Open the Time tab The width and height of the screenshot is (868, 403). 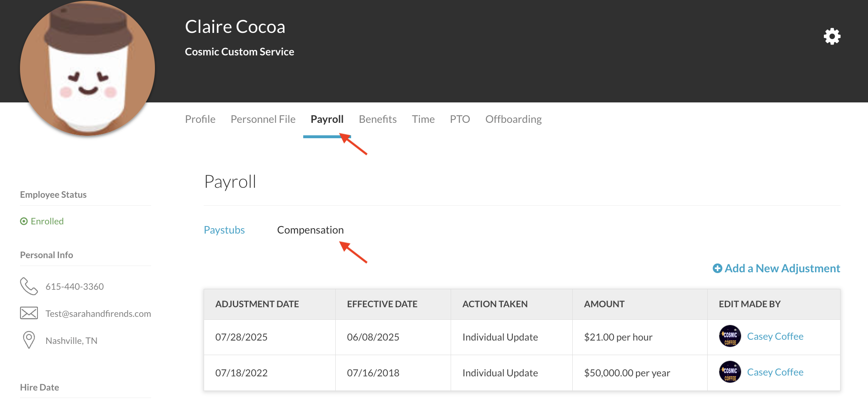(x=423, y=119)
